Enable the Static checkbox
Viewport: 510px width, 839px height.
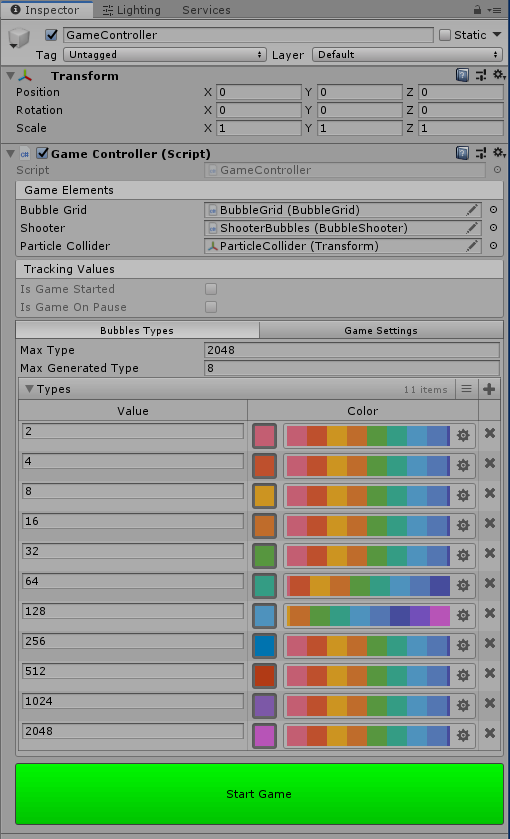[x=445, y=35]
